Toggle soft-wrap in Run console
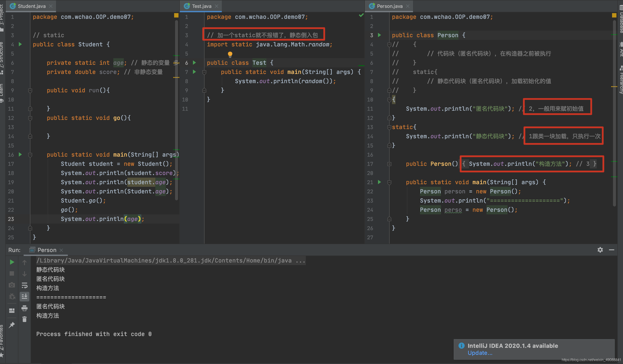The height and width of the screenshot is (364, 623). pos(24,285)
